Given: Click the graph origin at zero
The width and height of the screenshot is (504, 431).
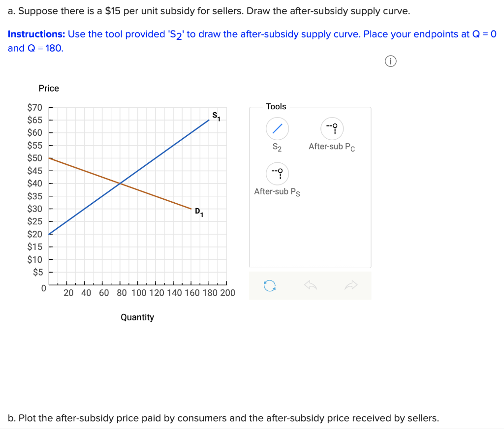Looking at the screenshot, I should (43, 288).
